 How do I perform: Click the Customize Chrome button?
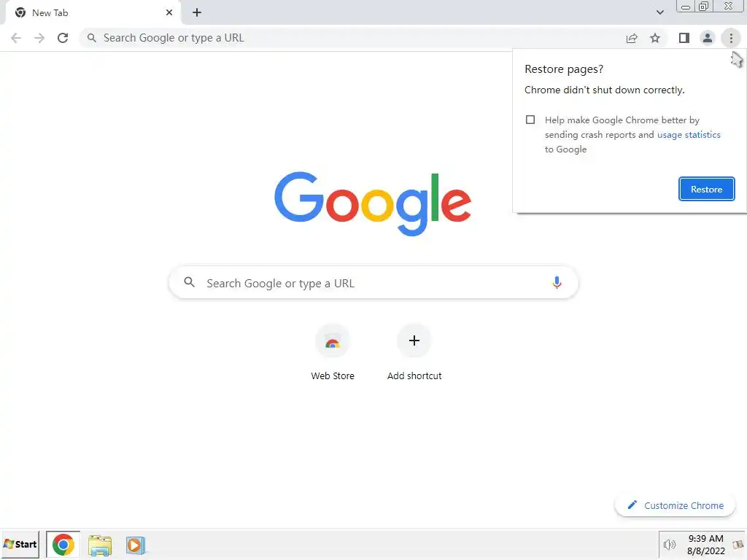[675, 505]
